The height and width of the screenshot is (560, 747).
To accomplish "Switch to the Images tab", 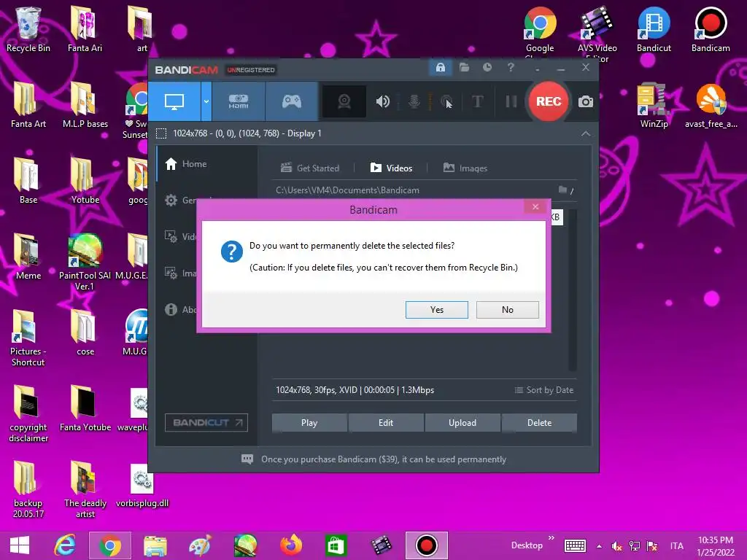I will tap(465, 168).
